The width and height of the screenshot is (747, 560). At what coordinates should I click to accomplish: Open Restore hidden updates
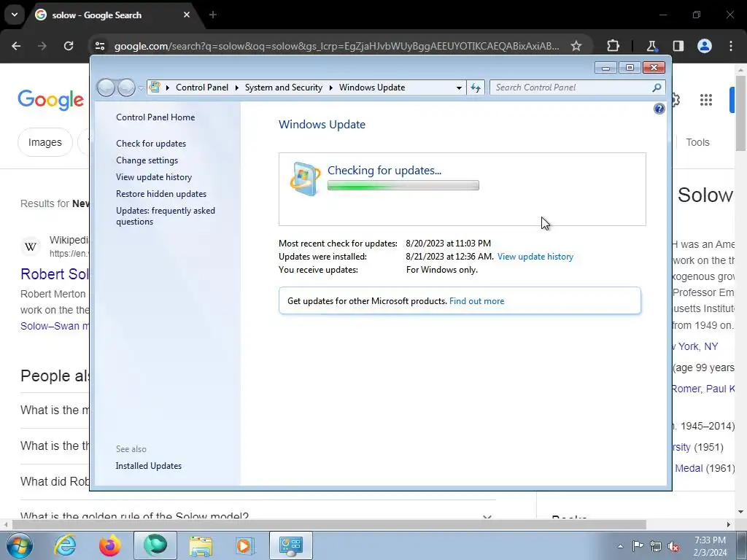161,194
